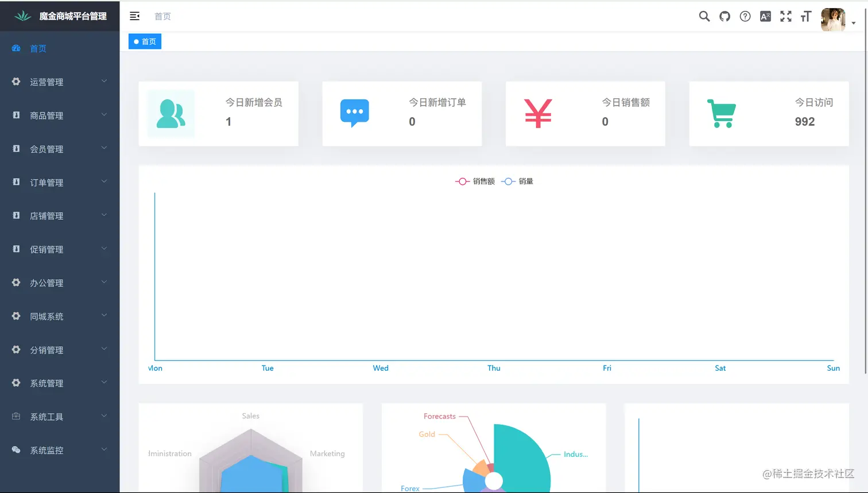Click the Thu axis label
Viewport: 868px width, 493px height.
point(494,368)
